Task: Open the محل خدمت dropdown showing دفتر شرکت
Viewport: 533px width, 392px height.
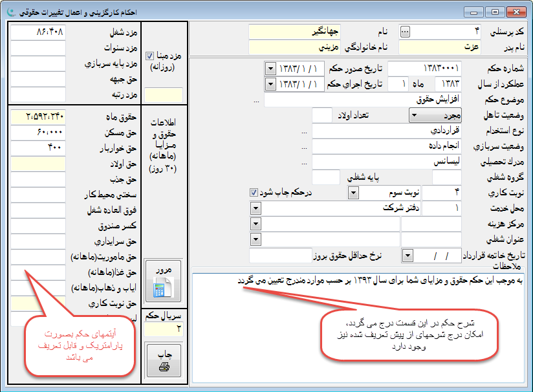Action: pyautogui.click(x=256, y=208)
